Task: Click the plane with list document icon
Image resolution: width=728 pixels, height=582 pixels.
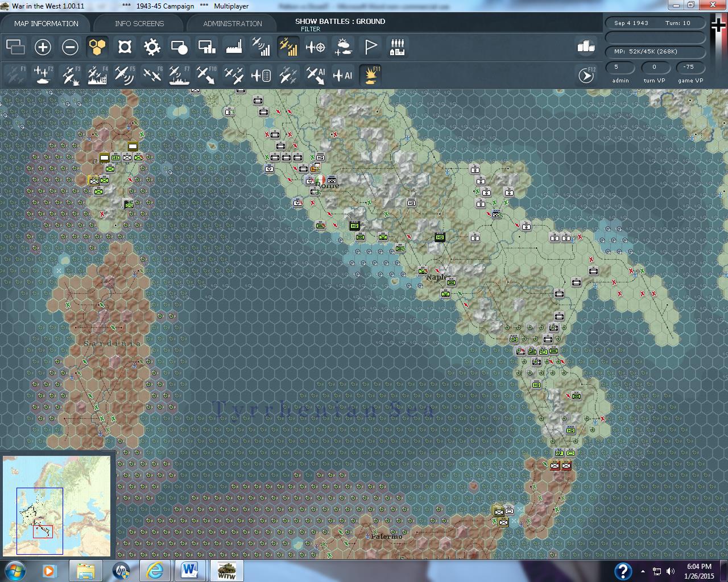Action: coord(261,75)
